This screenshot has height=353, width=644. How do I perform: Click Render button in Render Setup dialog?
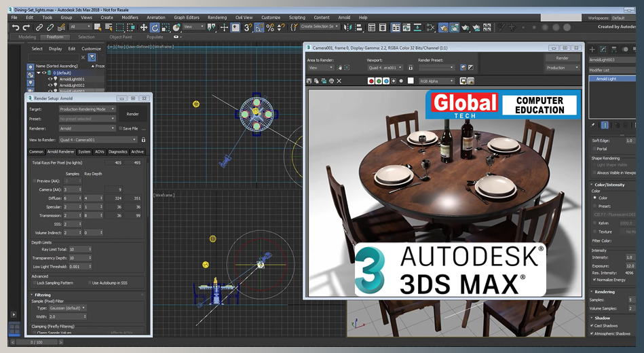click(x=133, y=114)
